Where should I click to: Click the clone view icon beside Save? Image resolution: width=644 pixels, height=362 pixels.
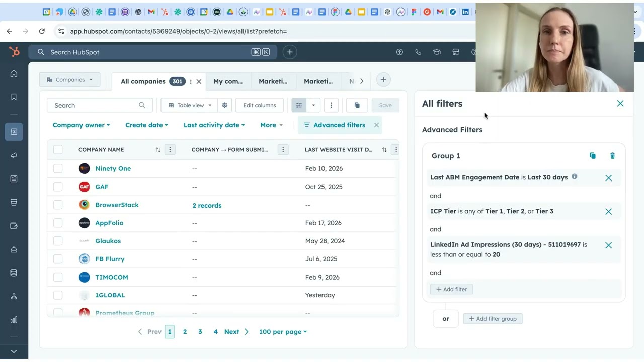357,105
